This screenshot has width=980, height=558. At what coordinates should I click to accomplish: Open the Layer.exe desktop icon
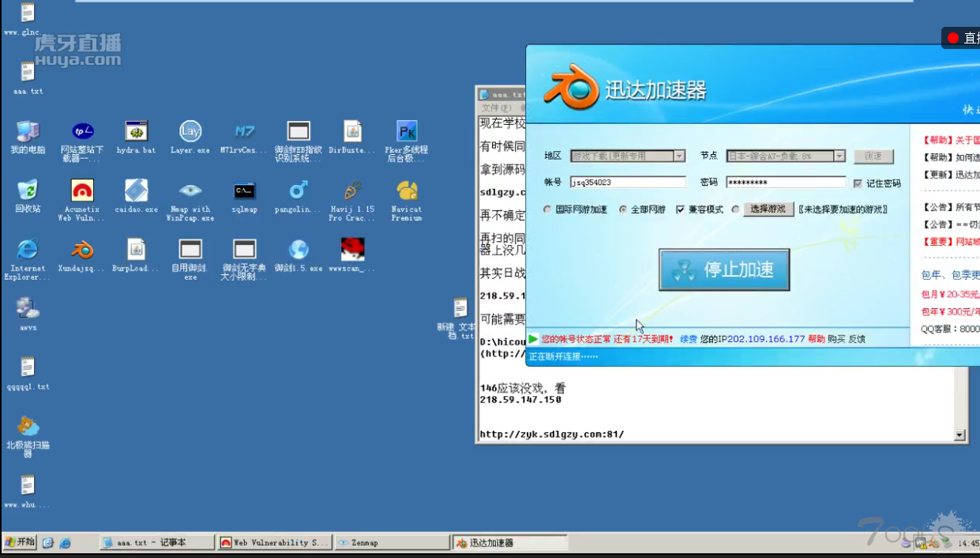click(x=190, y=132)
